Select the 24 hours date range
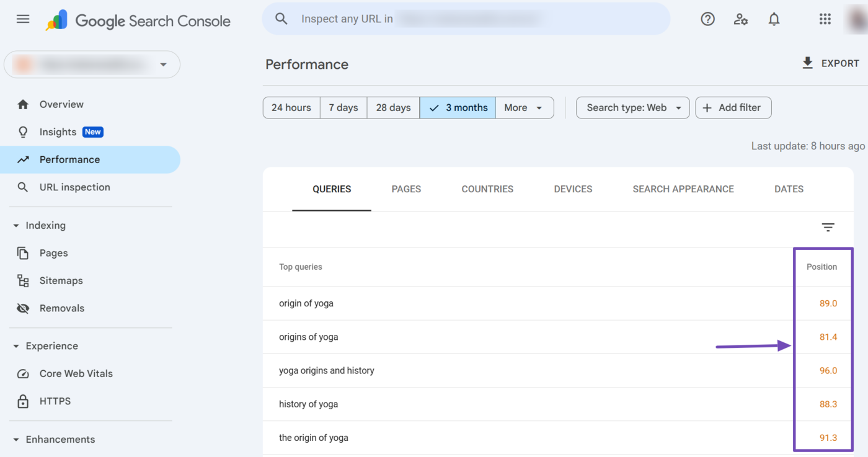Viewport: 868px width, 457px height. [x=291, y=107]
